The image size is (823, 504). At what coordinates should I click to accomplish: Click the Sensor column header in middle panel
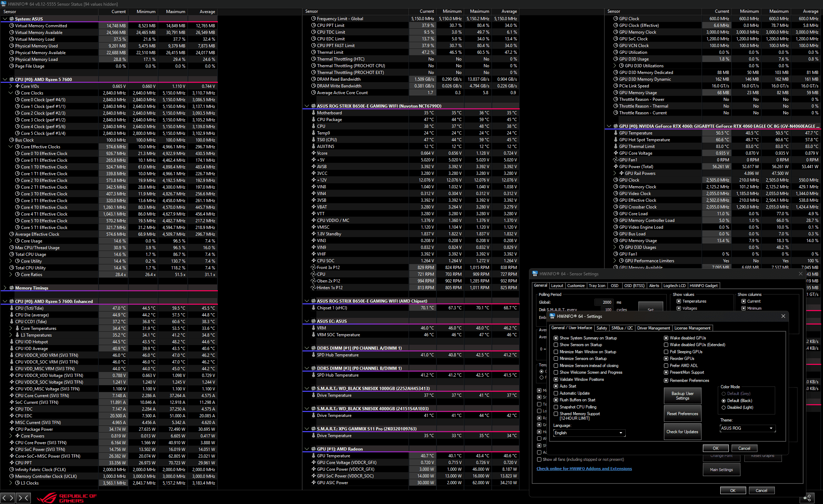point(355,11)
